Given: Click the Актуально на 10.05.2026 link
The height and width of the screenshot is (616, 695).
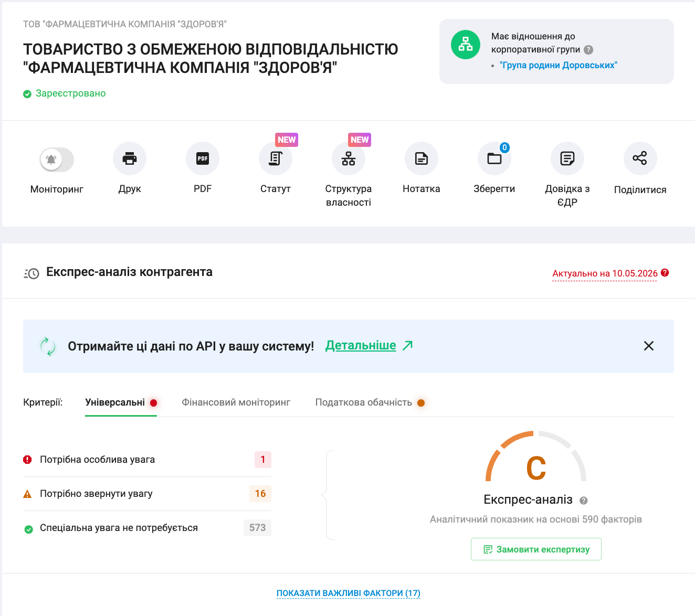Looking at the screenshot, I should pyautogui.click(x=605, y=273).
